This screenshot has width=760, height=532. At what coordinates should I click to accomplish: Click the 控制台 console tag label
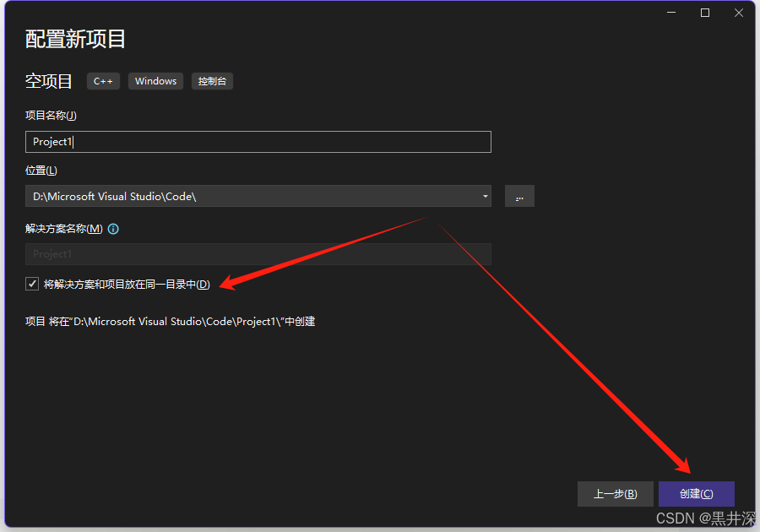point(212,81)
